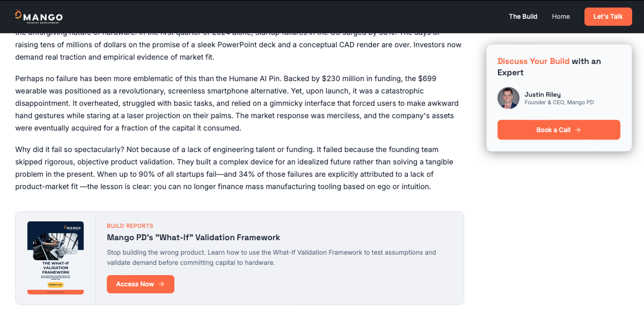Open the What-If Validation Framework cover thumbnail
The image size is (644, 317).
[x=55, y=258]
